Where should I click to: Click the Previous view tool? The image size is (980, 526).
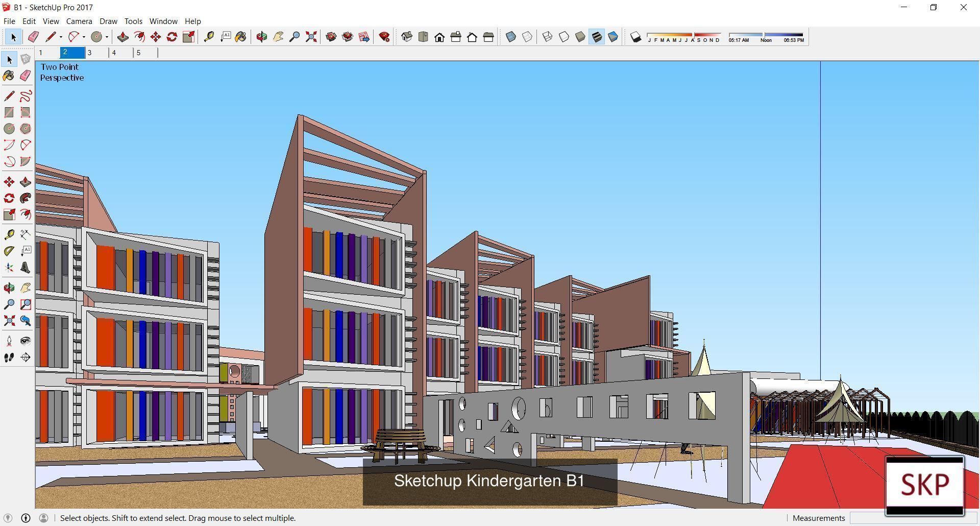tap(26, 321)
